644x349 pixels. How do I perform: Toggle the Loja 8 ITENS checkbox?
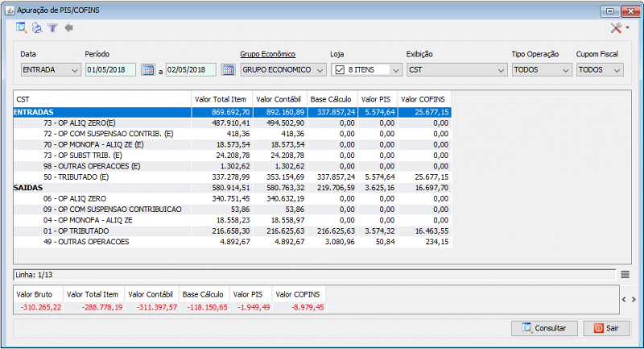click(x=340, y=70)
